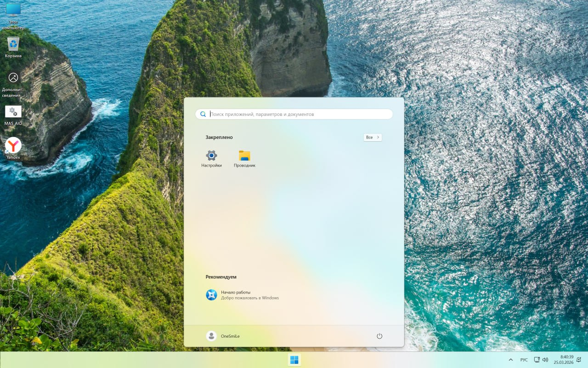Open the notifications icon in the tray

tap(579, 360)
